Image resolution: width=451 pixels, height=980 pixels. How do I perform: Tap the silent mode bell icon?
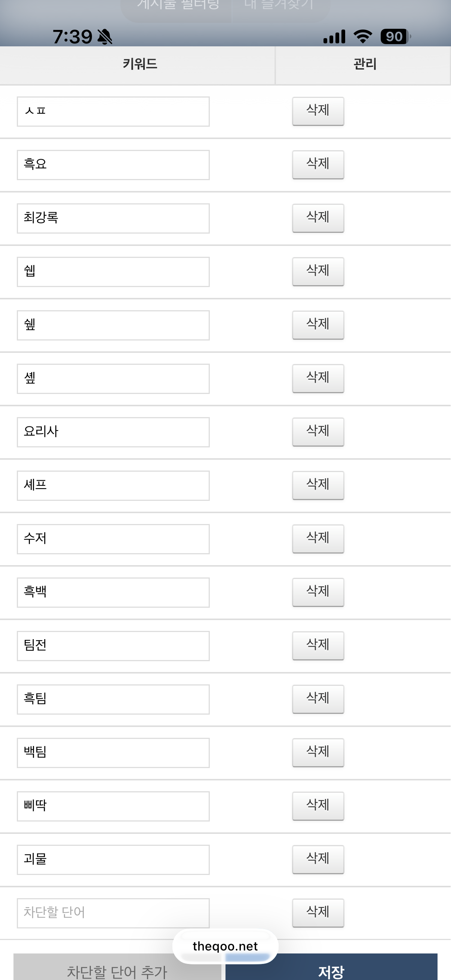[105, 37]
